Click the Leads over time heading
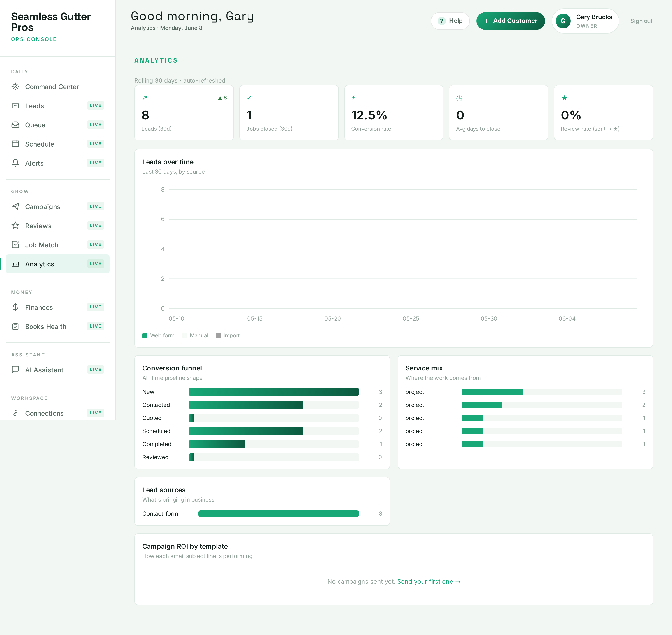672x635 pixels. coord(168,162)
